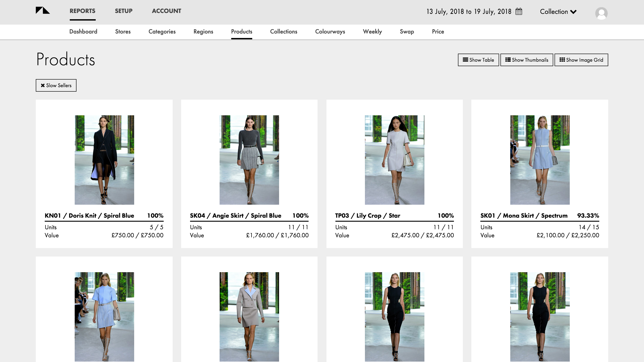Switch to the Collections tab
This screenshot has width=644, height=362.
pyautogui.click(x=284, y=32)
